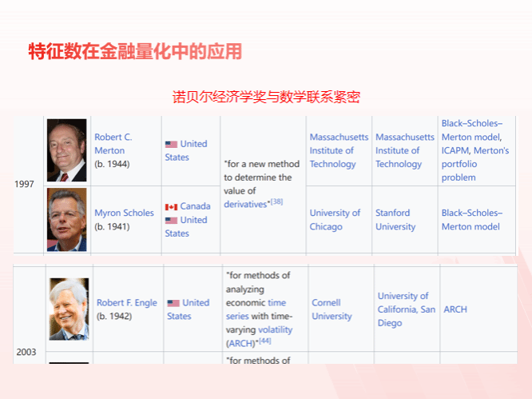Select the slide title 特征数在金融量化中的应用

tap(135, 52)
